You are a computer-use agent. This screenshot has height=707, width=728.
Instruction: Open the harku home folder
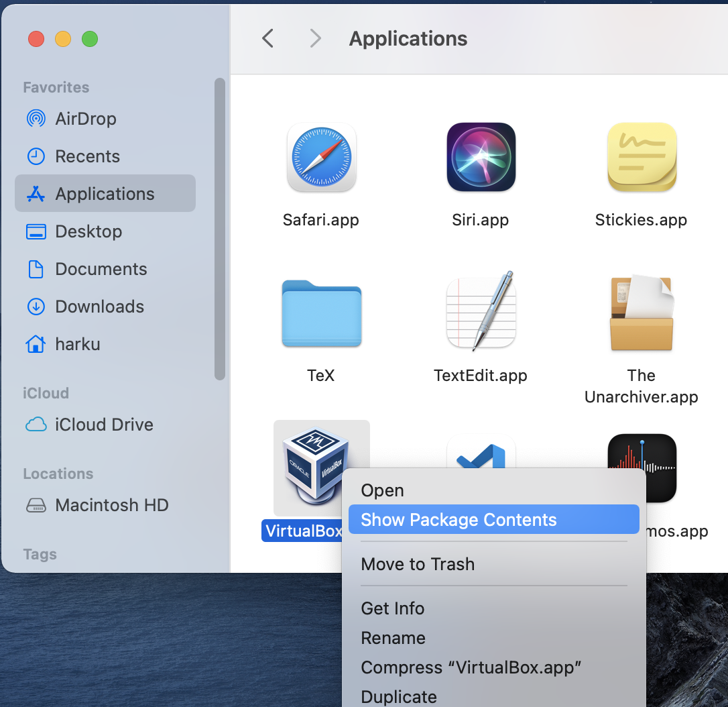[x=105, y=344]
